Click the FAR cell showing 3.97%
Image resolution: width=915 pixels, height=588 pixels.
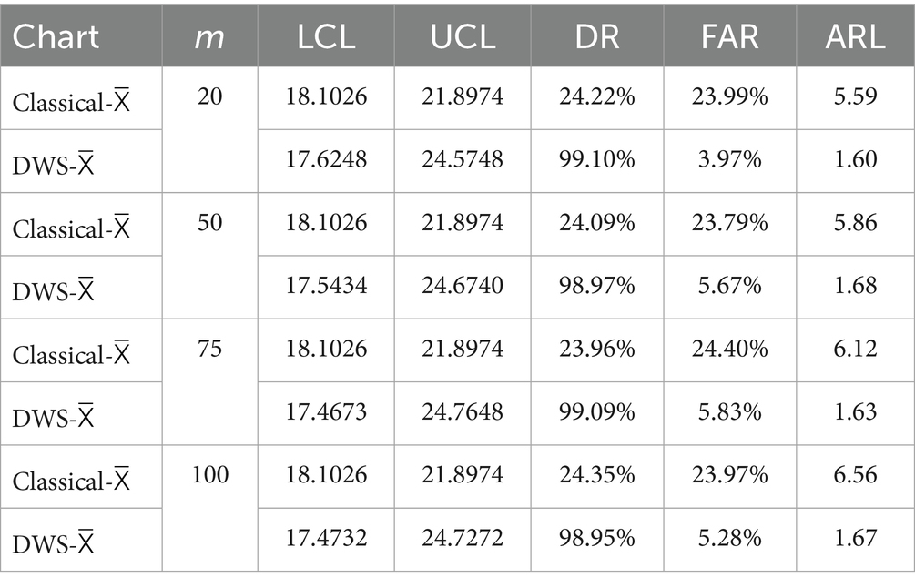click(729, 160)
